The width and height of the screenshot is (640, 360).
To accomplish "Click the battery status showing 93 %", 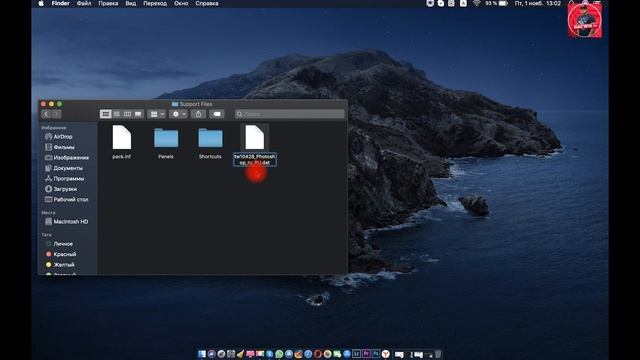I will coord(496,3).
